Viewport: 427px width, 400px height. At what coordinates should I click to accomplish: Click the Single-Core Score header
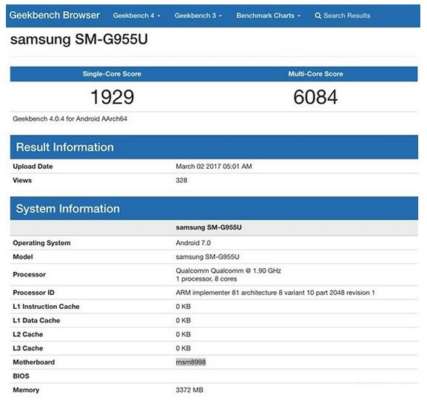tap(112, 74)
